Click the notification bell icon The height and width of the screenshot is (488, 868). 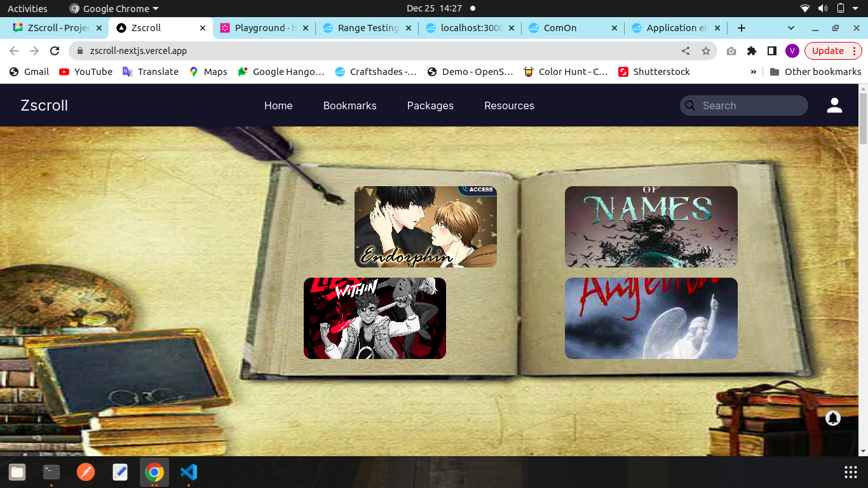832,418
